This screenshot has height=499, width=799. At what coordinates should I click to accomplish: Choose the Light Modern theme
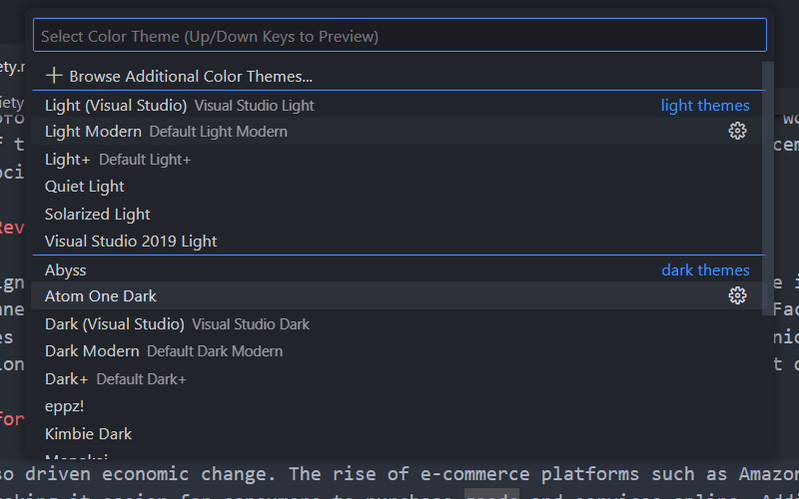coord(93,131)
